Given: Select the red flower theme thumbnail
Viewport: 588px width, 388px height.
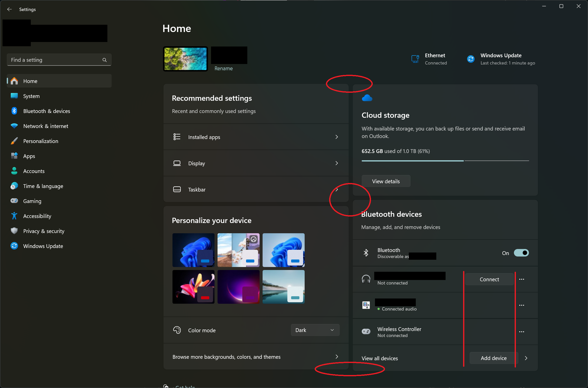Looking at the screenshot, I should (193, 287).
